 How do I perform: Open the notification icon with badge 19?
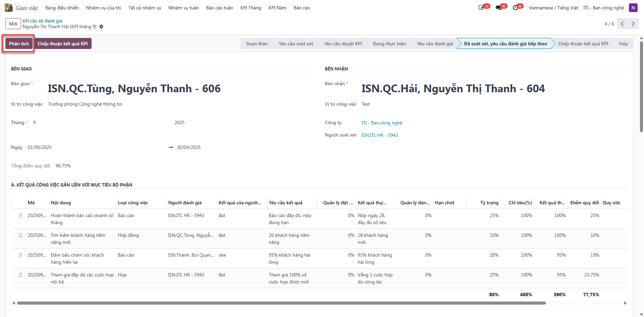tap(481, 8)
